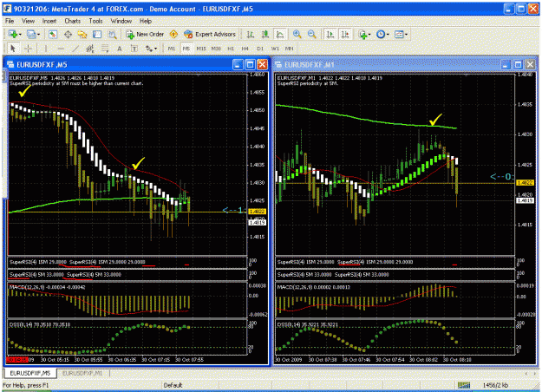Toggle the Expert Advisors button
542x392 pixels.
tap(210, 34)
